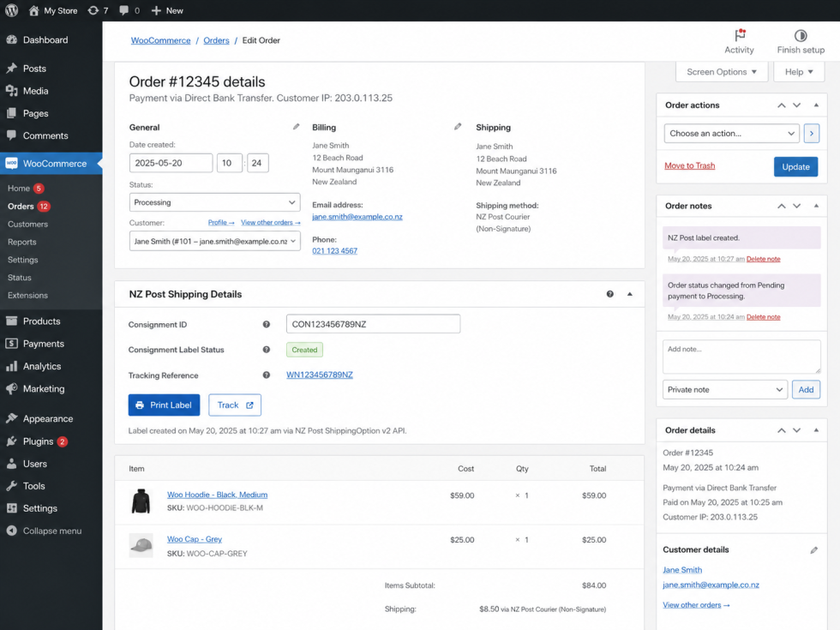This screenshot has height=630, width=840.
Task: Open tracking reference WN123456789NZ link
Action: click(x=319, y=375)
